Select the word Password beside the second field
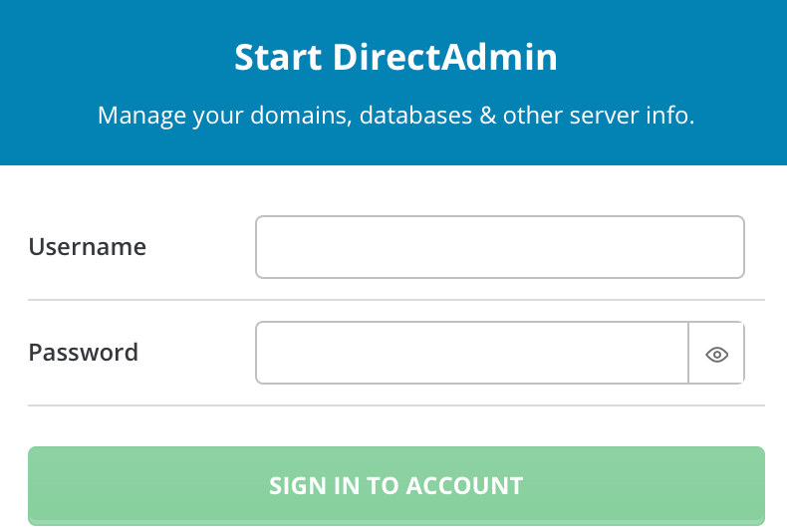 point(83,353)
